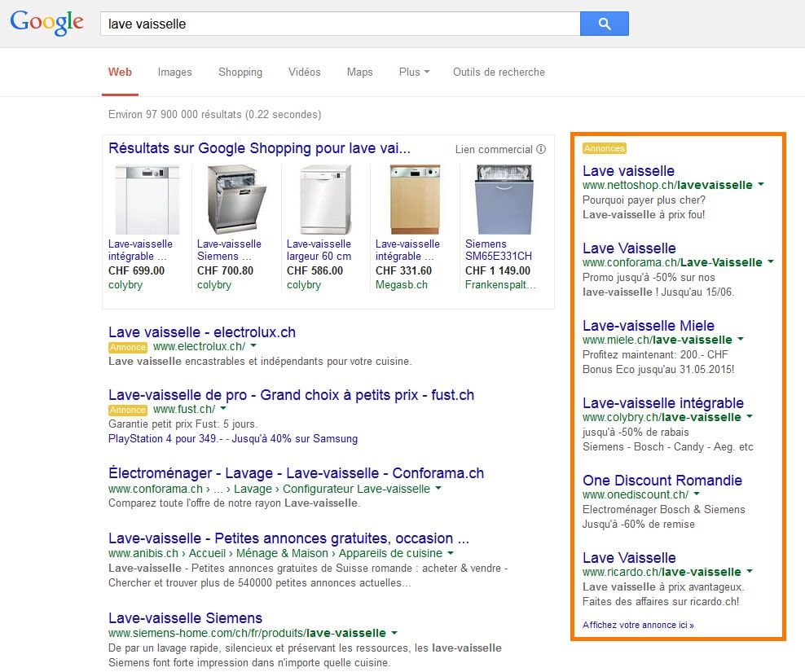This screenshot has height=672, width=805.
Task: Expand the www.fust.ch URL dropdown arrow
Action: tap(222, 409)
